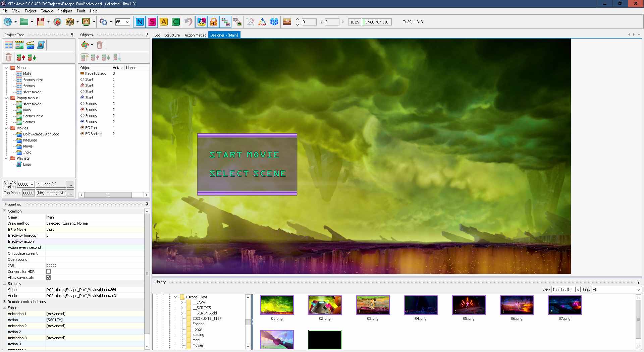Image resolution: width=644 pixels, height=352 pixels.
Task: Click the green 'C' state button
Action: (x=175, y=22)
